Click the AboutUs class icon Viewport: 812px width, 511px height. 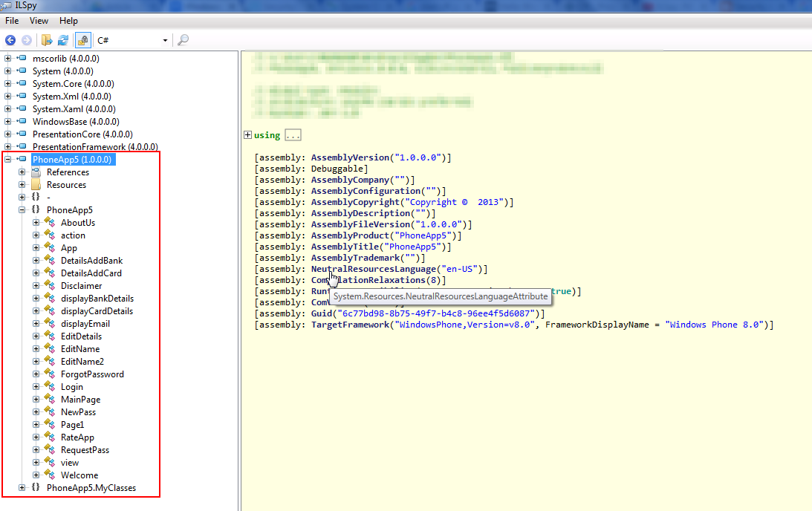[50, 223]
